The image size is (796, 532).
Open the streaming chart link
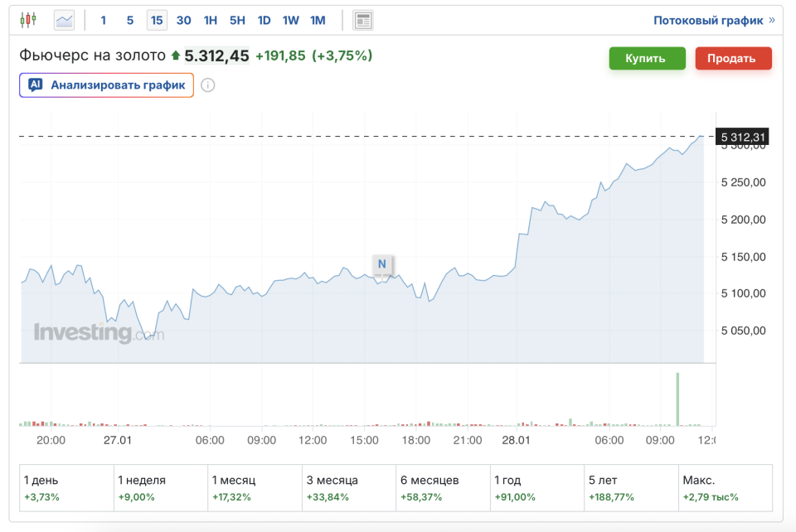(714, 20)
